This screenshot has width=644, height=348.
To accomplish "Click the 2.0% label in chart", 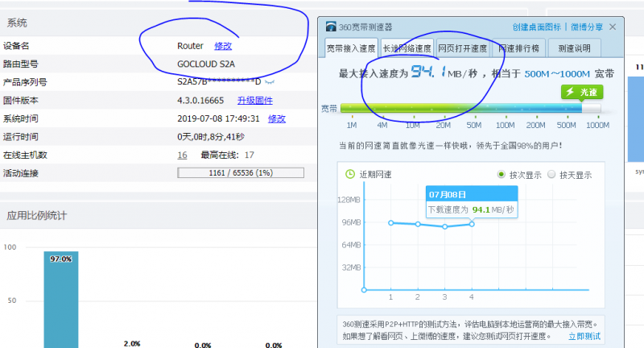I will (x=132, y=343).
